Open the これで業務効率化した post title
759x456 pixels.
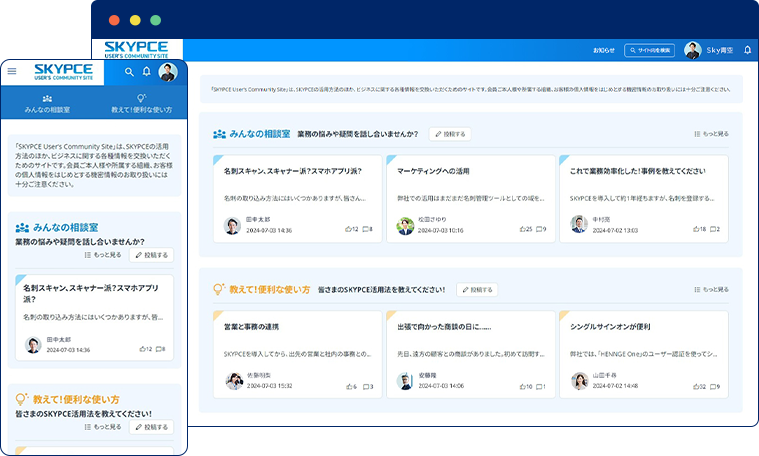click(638, 171)
